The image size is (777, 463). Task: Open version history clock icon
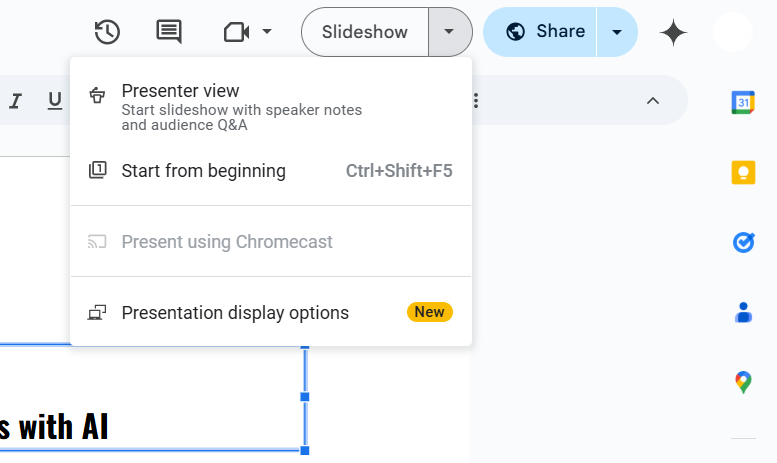[x=107, y=32]
